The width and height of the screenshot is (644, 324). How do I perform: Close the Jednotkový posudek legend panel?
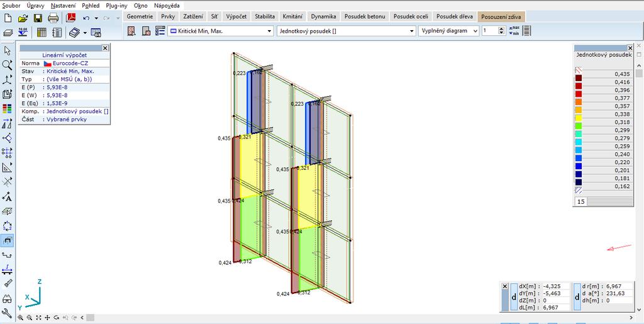(630, 48)
